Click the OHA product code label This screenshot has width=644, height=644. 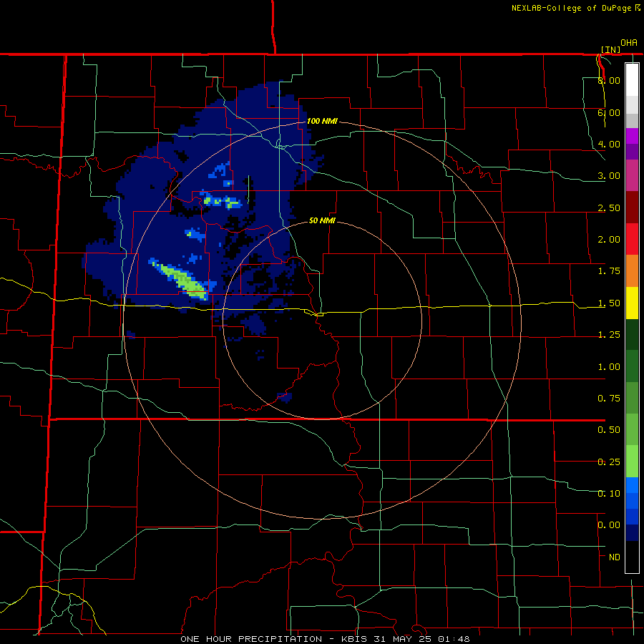click(x=629, y=43)
